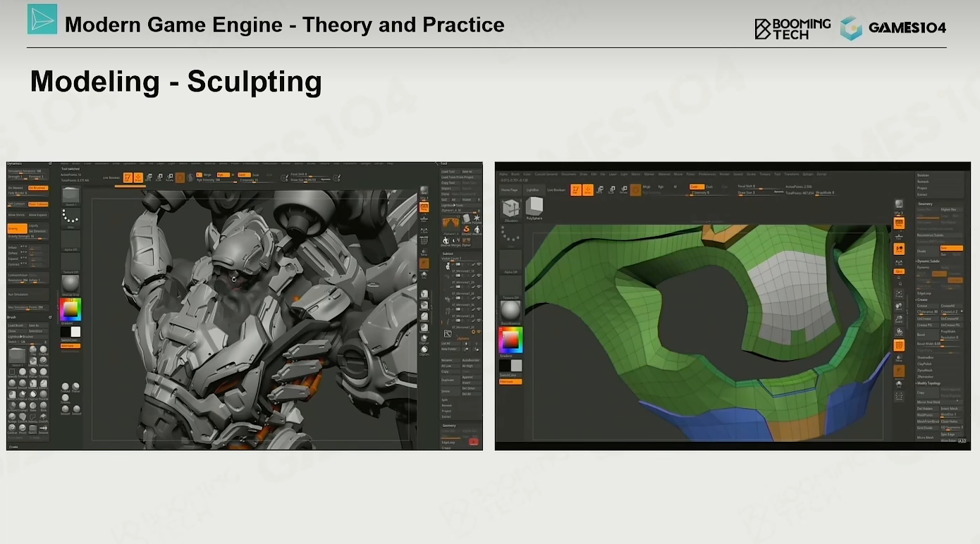Toggle the Floor Collision button
The image size is (980, 544).
(38, 204)
